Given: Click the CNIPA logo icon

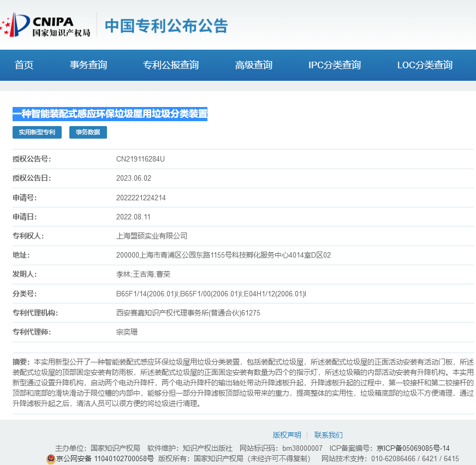Looking at the screenshot, I should point(16,25).
